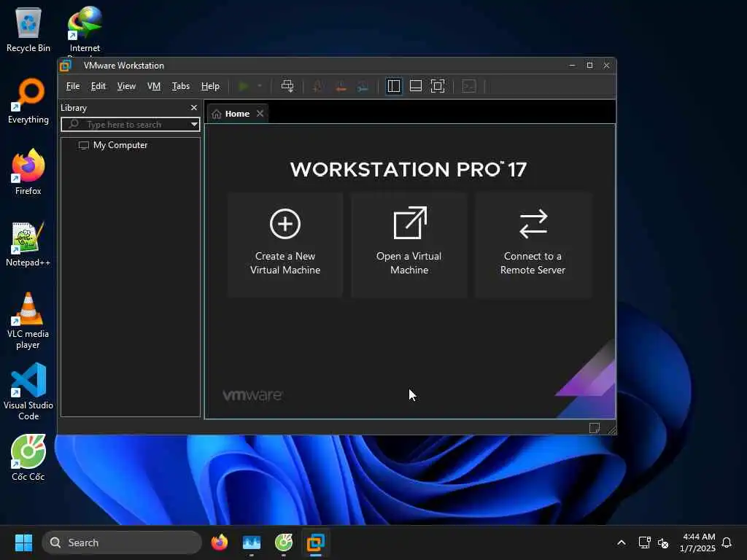Expand the power options dropdown arrow
The image size is (747, 560).
coord(260,86)
